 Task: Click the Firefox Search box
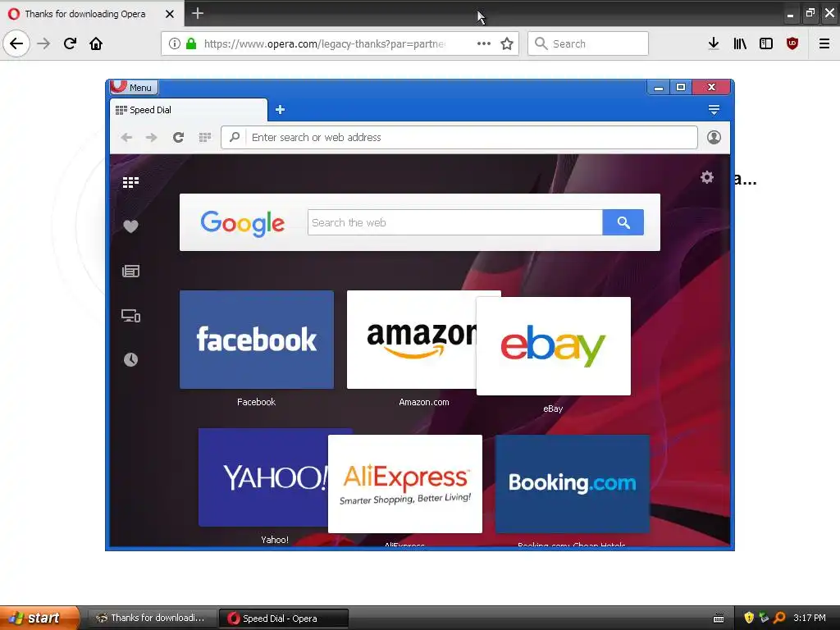tap(588, 43)
